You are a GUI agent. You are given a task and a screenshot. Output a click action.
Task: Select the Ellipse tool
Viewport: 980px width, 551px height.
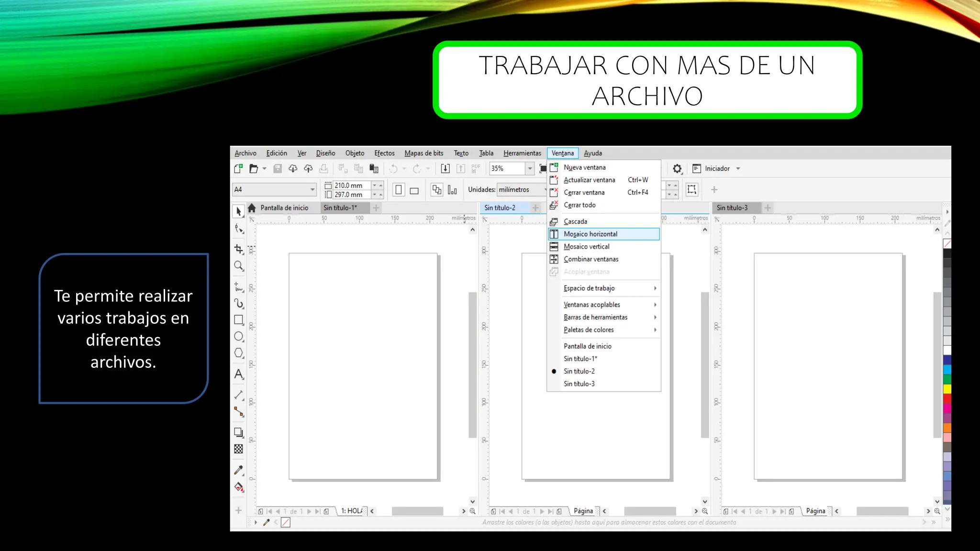(x=239, y=337)
